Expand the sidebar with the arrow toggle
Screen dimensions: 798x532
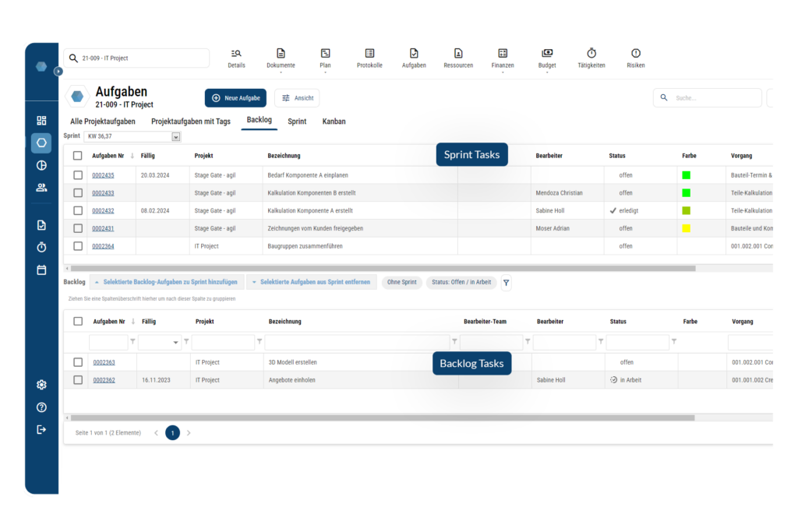coord(58,71)
